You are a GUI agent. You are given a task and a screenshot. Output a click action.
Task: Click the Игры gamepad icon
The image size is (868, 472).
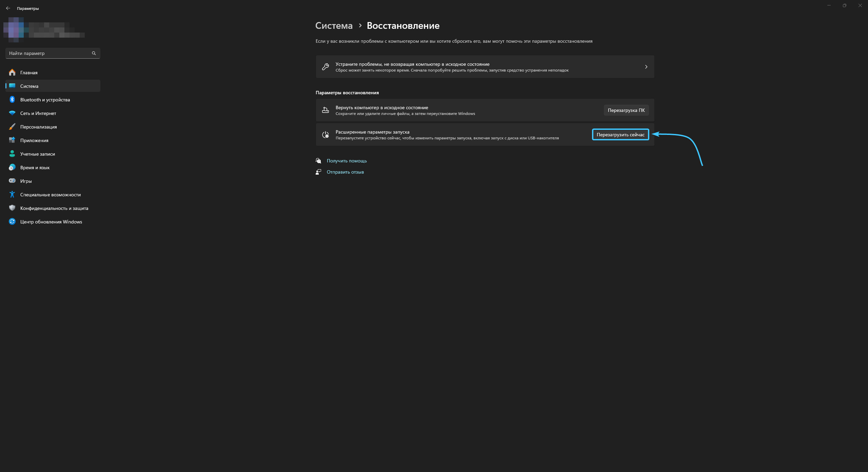[12, 181]
